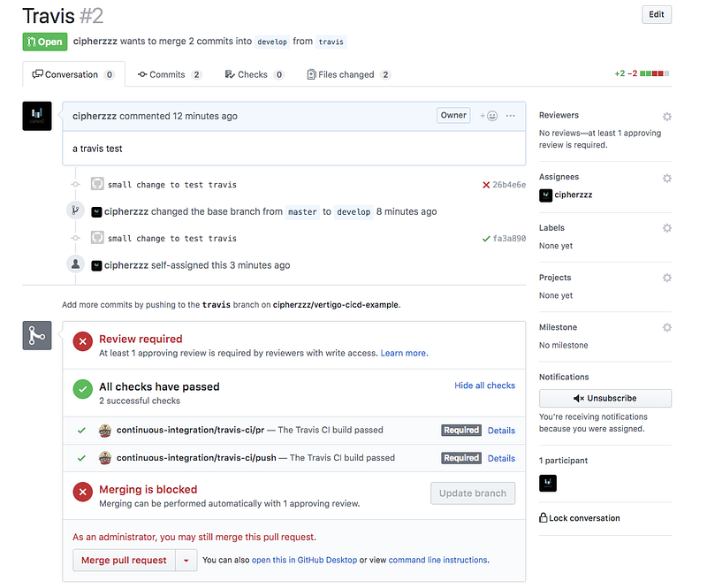Click the green Open status badge
This screenshot has width=707, height=588.
pyautogui.click(x=45, y=42)
